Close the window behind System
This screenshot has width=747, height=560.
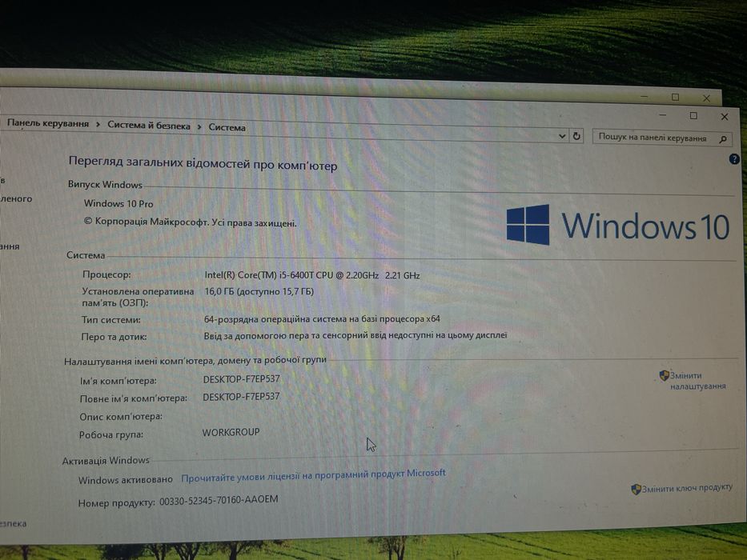pyautogui.click(x=706, y=98)
